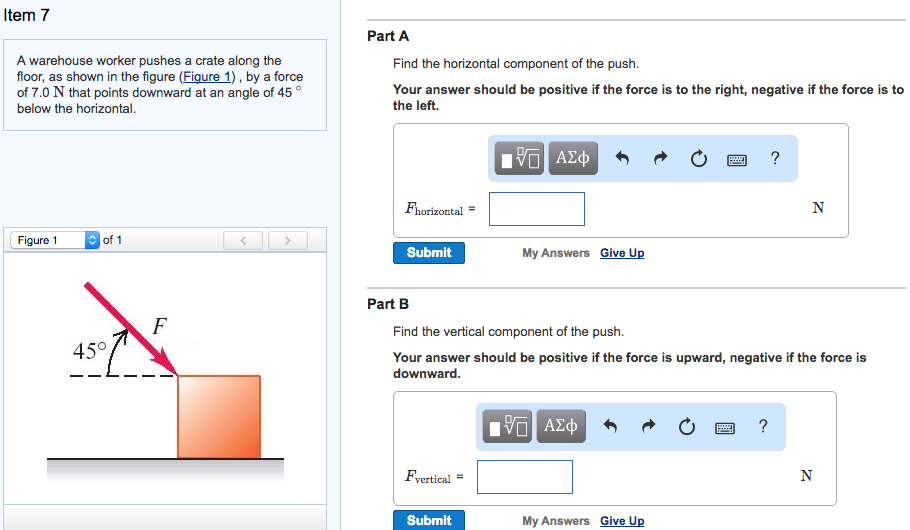Go to previous figure arrow
Screen dimensions: 910x530
241,240
